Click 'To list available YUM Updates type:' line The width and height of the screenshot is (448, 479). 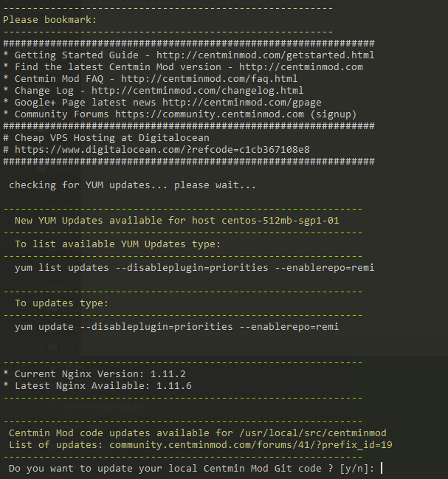[x=117, y=244]
